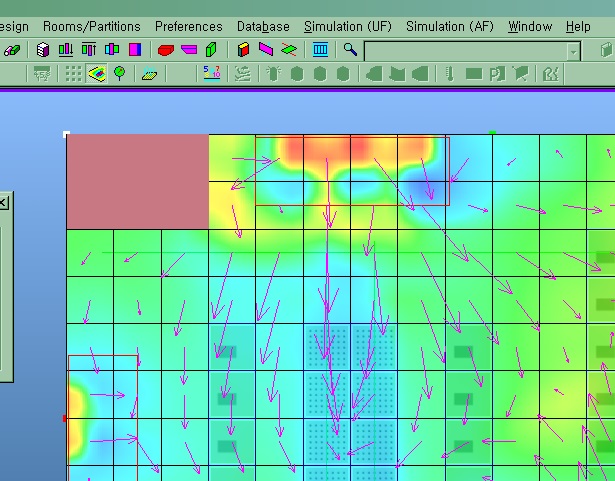Click the bars icon with up arrow
Image resolution: width=615 pixels, height=481 pixels.
tap(89, 50)
